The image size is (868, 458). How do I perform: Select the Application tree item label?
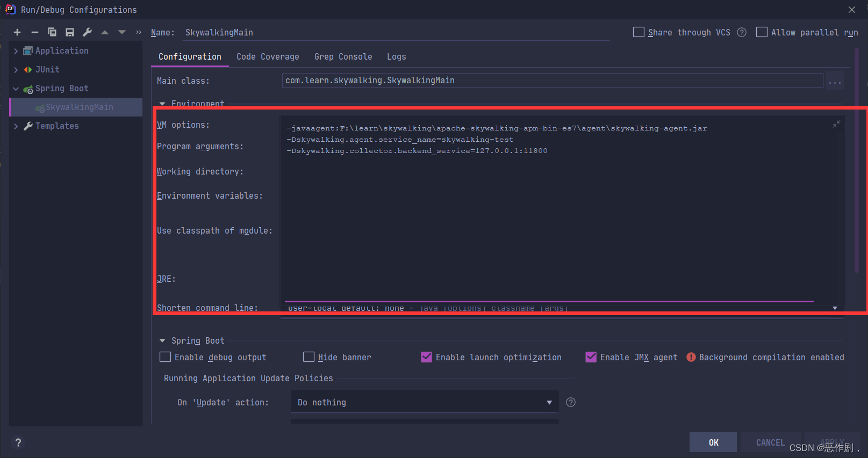tap(62, 51)
